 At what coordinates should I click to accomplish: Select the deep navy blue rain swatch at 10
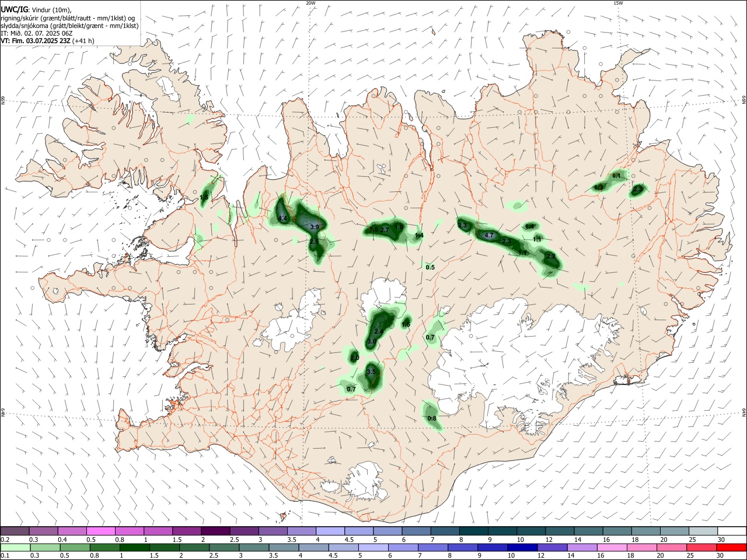pyautogui.click(x=522, y=547)
